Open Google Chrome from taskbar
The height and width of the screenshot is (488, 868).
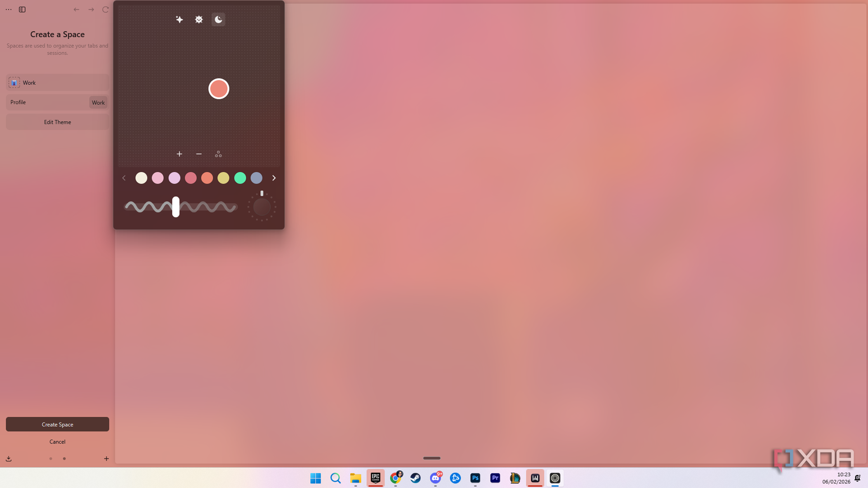(x=396, y=478)
